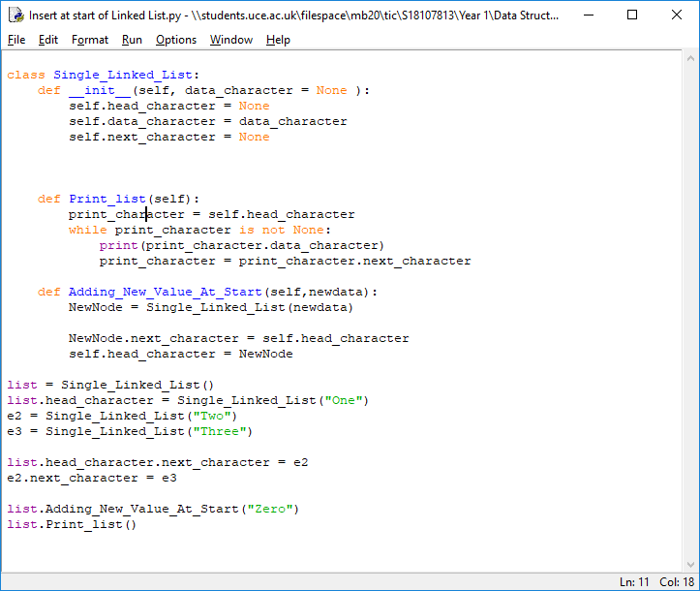Click the Col: 18 status bar indicator
The image size is (700, 591).
[675, 581]
